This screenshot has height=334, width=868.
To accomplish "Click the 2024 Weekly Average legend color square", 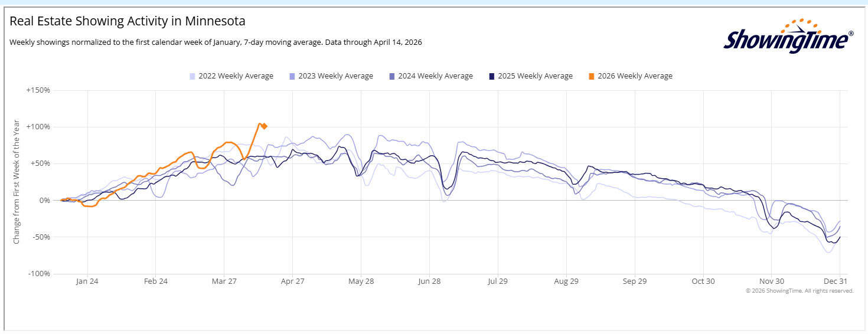I will 391,76.
